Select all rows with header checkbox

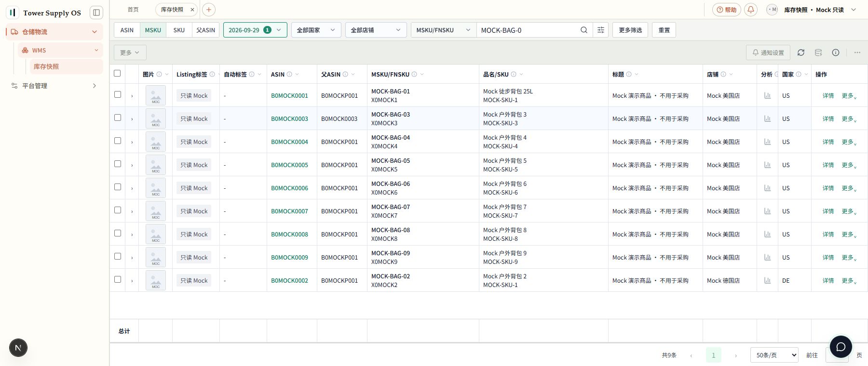117,73
